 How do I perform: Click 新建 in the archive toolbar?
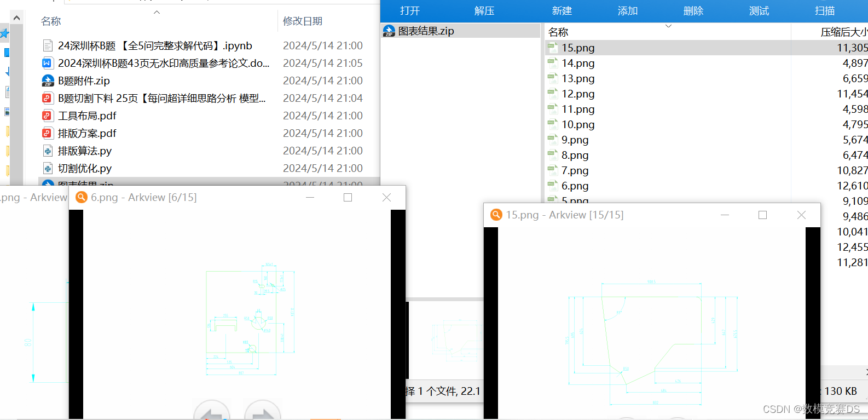pyautogui.click(x=562, y=11)
